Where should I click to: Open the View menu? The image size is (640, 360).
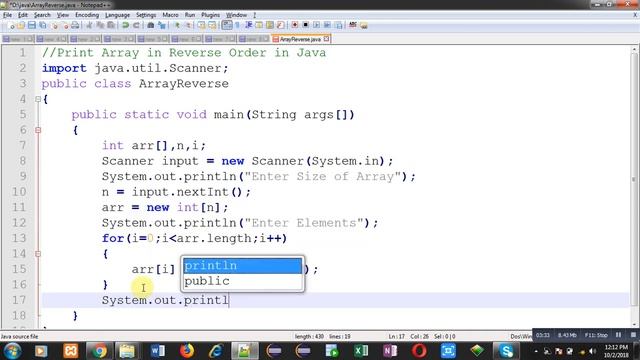[62, 15]
